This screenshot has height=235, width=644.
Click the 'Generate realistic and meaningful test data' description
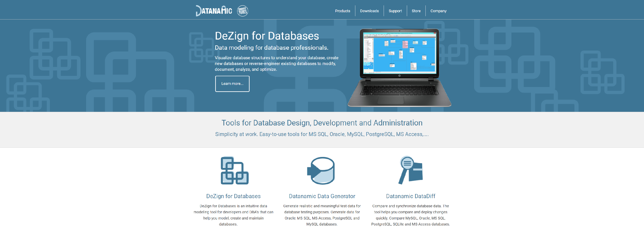322,215
